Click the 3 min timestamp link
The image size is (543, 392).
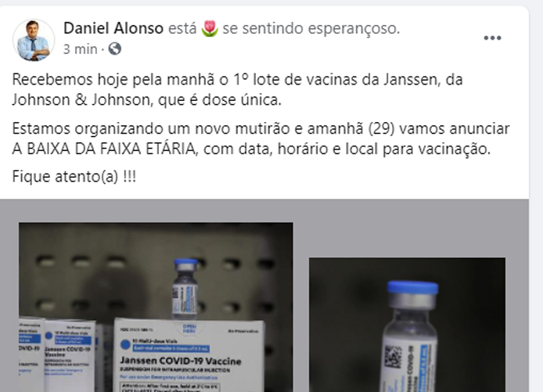point(80,49)
